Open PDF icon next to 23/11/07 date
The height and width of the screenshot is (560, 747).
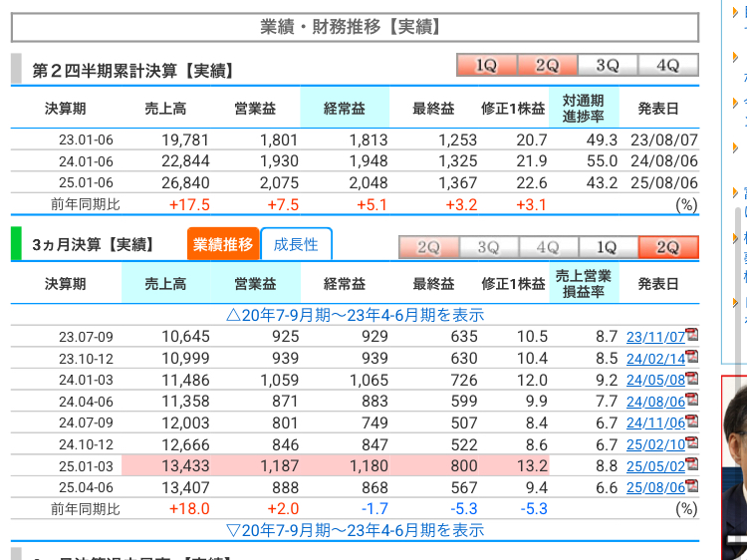click(x=692, y=335)
